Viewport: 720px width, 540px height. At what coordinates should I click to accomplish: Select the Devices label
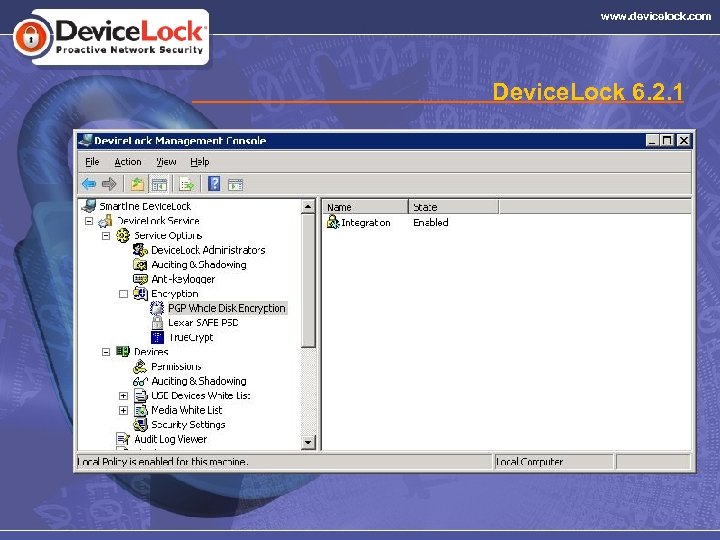pyautogui.click(x=151, y=352)
